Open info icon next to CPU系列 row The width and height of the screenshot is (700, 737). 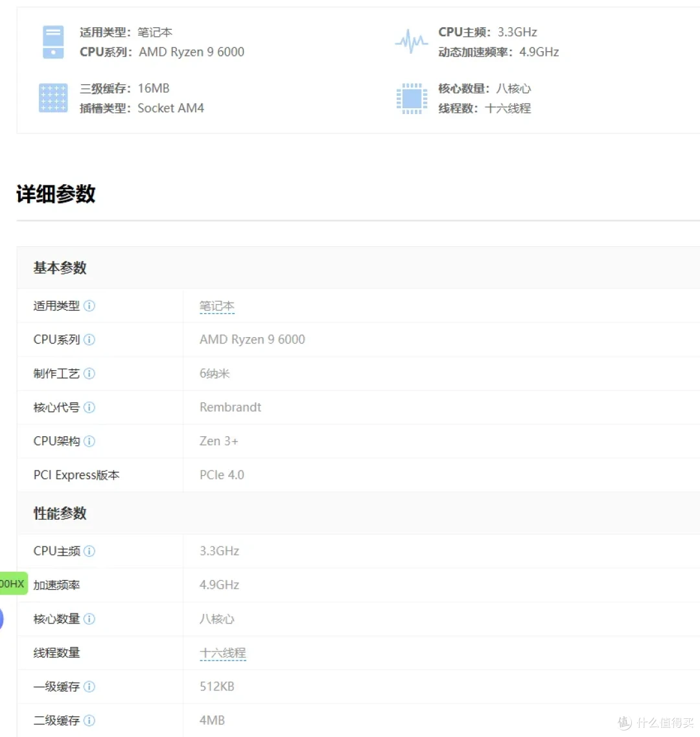(x=89, y=340)
